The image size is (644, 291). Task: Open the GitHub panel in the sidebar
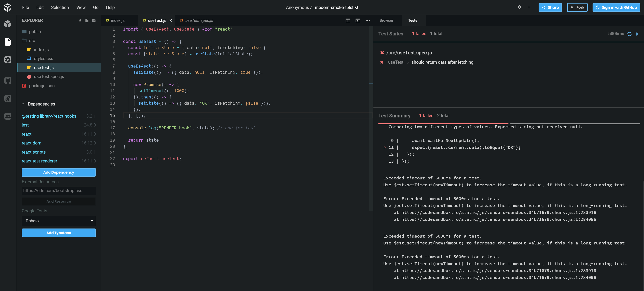(x=8, y=80)
